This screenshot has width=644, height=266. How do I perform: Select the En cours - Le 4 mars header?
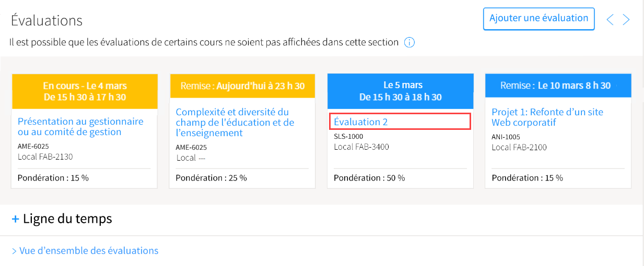click(85, 91)
